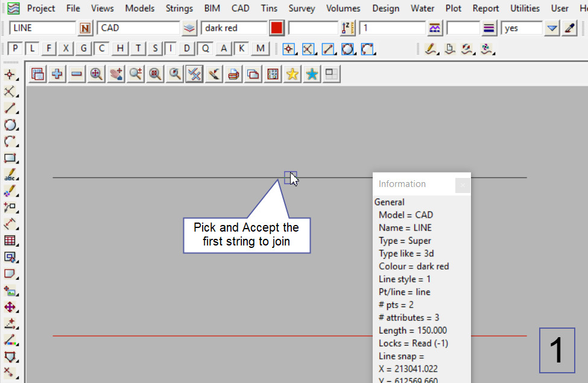Image resolution: width=588 pixels, height=383 pixels.
Task: Open the Strings menu
Action: [179, 8]
